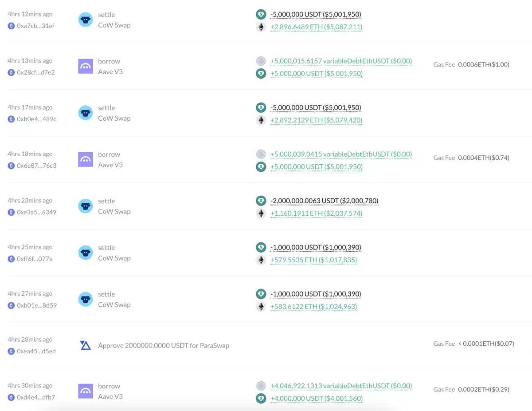Click Ethereum chain icon beside 0xb01e...8d59
This screenshot has height=411, width=532.
pyautogui.click(x=11, y=305)
